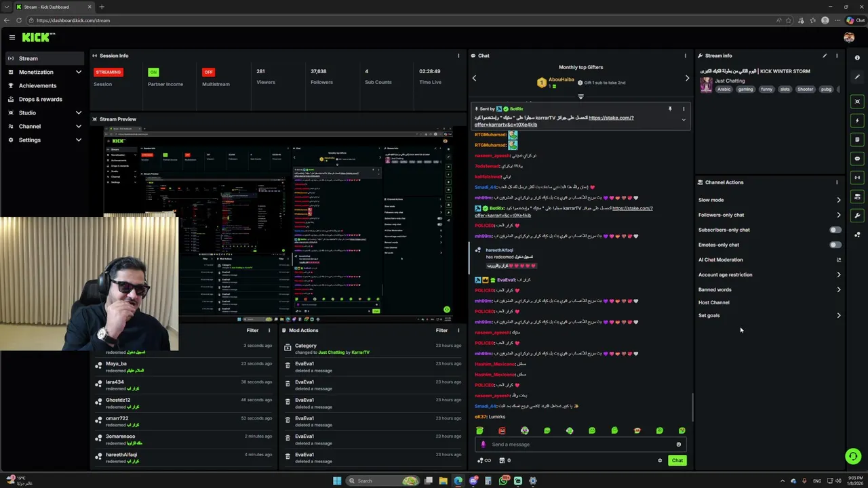Expand Channel chevron in sidebar
The height and width of the screenshot is (488, 868).
click(79, 126)
